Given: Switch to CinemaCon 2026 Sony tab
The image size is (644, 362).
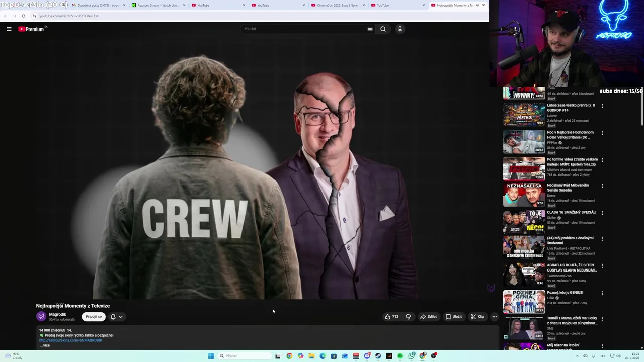Looking at the screenshot, I should pos(338,5).
